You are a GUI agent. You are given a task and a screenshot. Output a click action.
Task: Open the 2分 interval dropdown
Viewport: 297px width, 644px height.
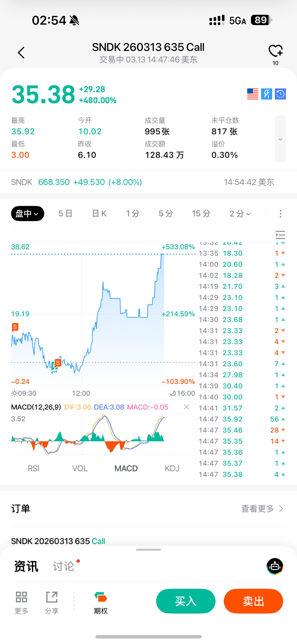pos(240,213)
